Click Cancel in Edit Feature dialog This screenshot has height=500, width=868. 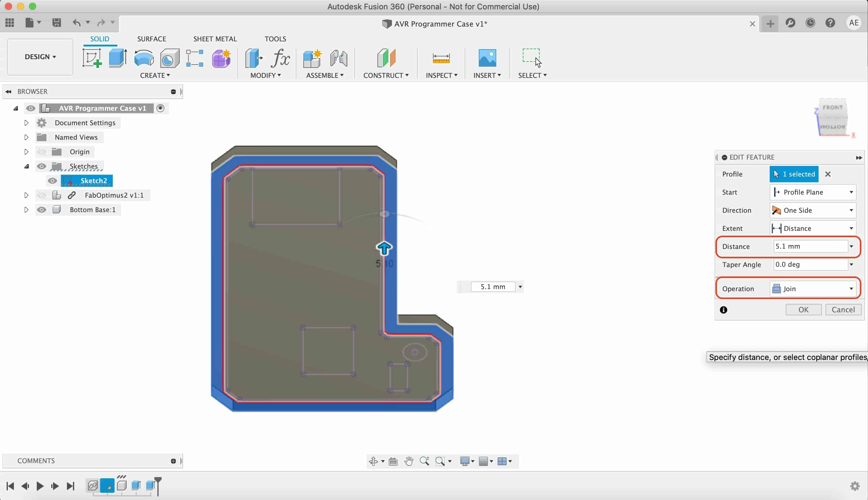[x=843, y=310]
